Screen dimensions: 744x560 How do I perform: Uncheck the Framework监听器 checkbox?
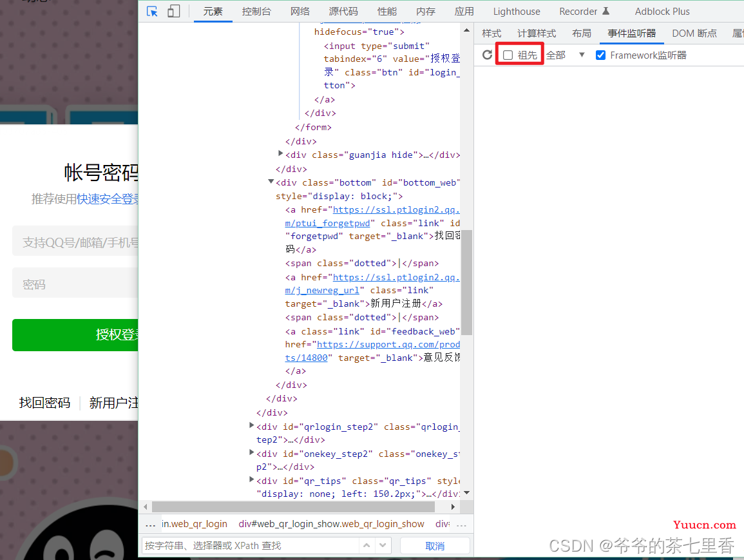point(600,55)
